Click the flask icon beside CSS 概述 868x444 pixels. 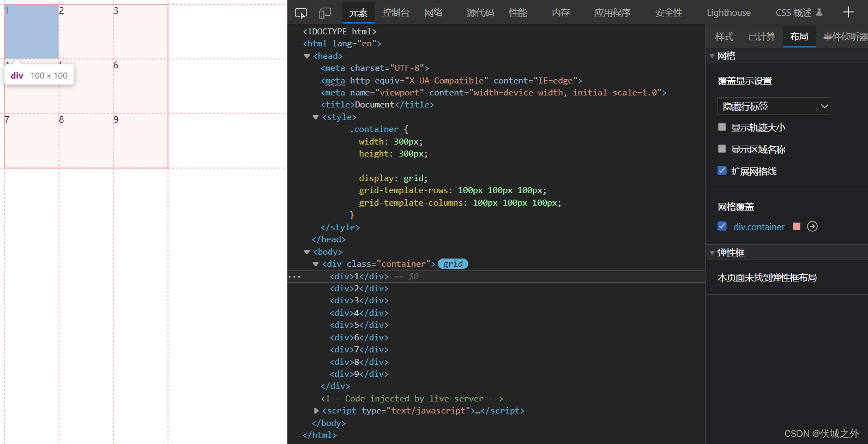tap(819, 13)
